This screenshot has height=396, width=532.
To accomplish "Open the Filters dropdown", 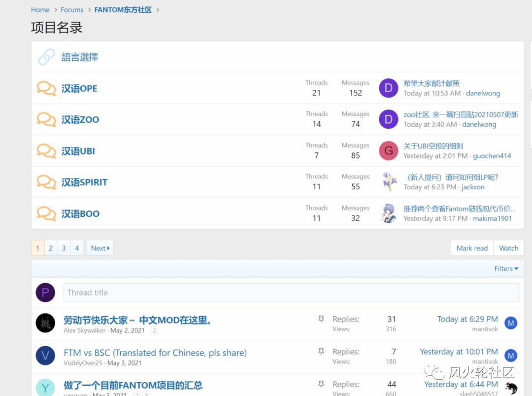I will [506, 268].
